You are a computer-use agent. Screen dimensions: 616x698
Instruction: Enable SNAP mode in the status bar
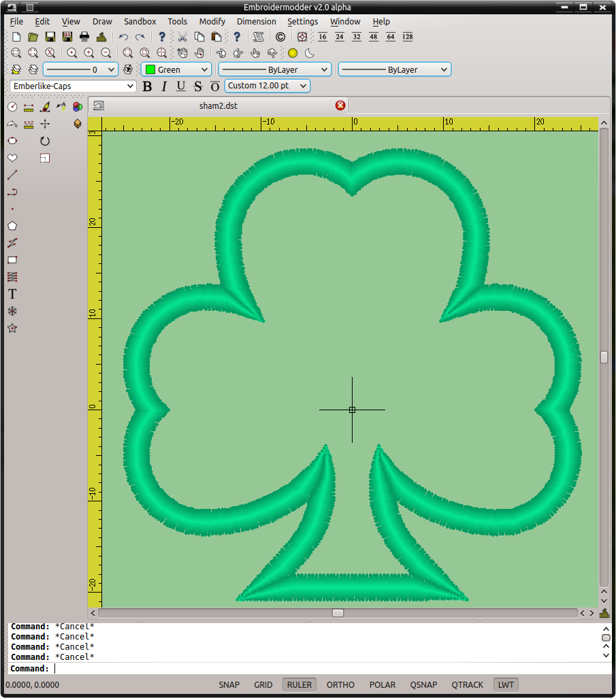(x=229, y=684)
